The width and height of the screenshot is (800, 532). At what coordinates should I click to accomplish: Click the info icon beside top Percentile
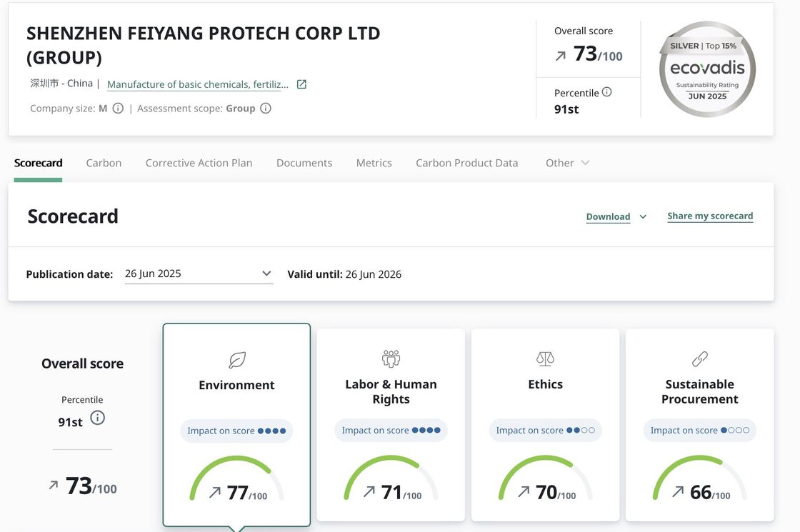coord(607,92)
